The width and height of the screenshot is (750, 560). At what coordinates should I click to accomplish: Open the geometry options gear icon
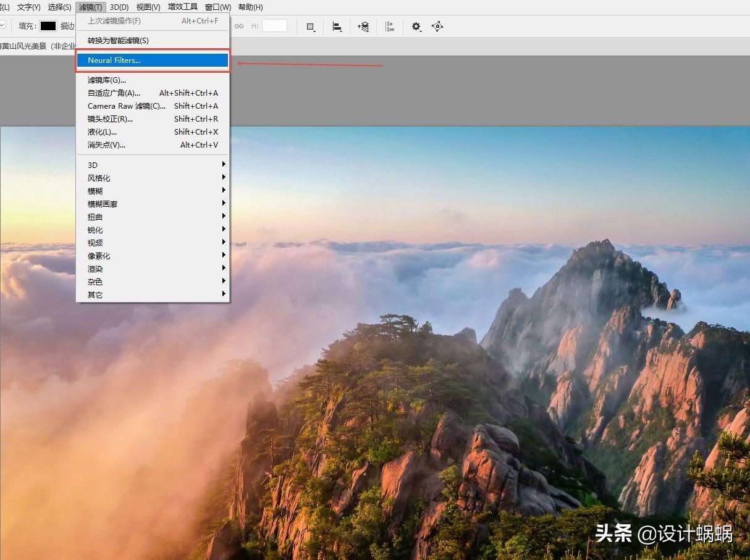tap(416, 26)
